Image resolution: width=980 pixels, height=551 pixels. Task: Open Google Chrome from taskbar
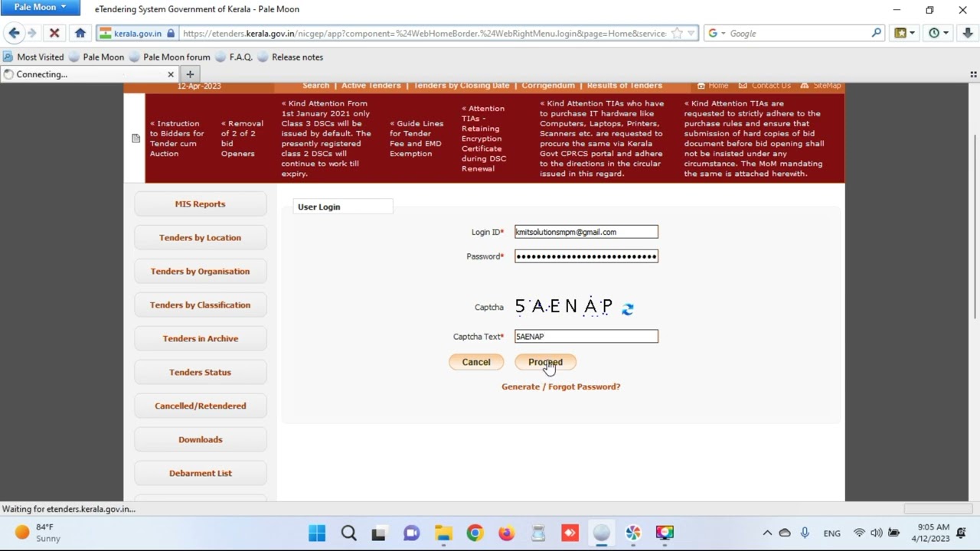click(475, 533)
